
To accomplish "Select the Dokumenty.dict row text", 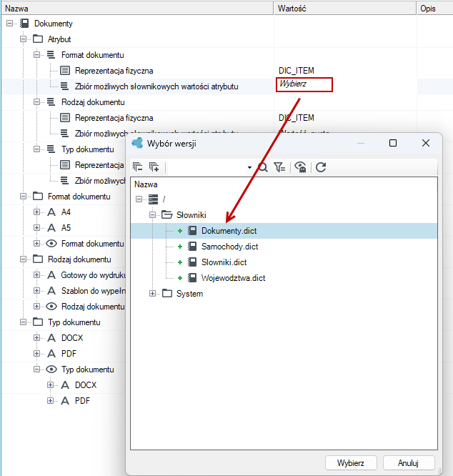I will (229, 231).
